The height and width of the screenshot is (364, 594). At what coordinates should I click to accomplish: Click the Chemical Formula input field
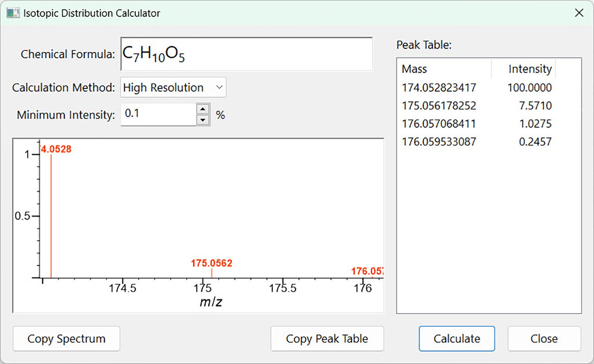coord(246,54)
